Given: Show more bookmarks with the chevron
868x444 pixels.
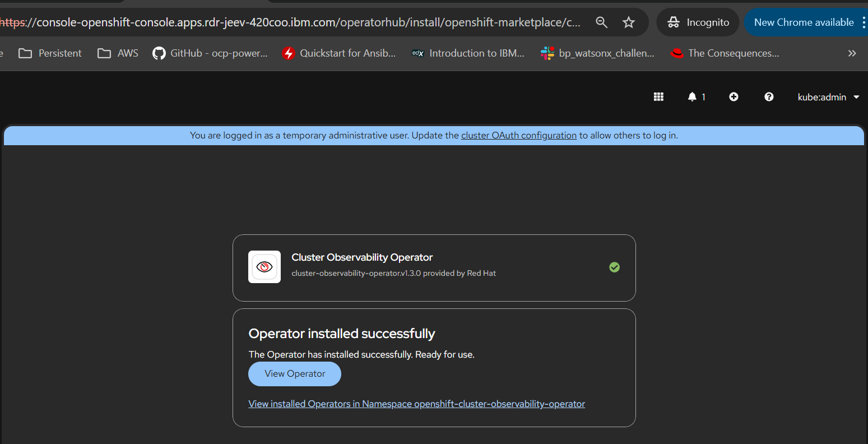Looking at the screenshot, I should (x=852, y=53).
